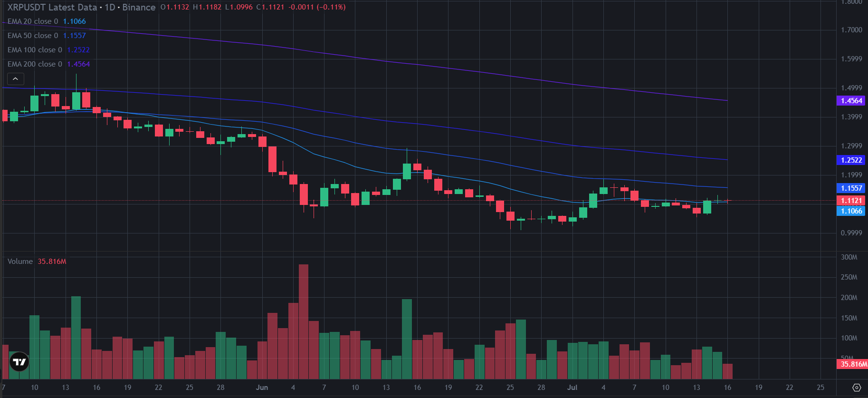
Task: Click the EMA 50 legend value 1.1557
Action: (75, 36)
